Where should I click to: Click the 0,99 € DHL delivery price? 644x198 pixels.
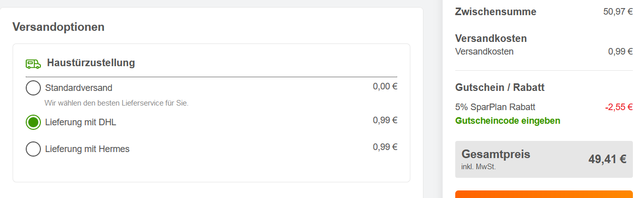[385, 120]
